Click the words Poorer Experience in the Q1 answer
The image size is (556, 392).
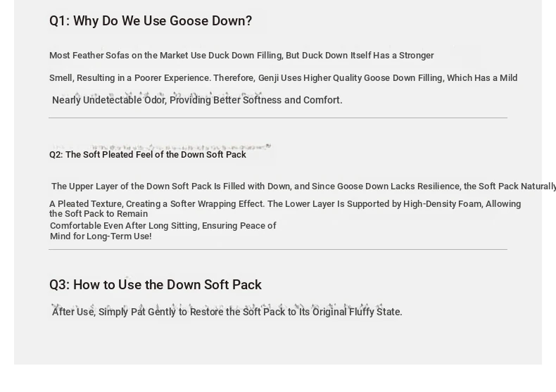click(x=172, y=78)
